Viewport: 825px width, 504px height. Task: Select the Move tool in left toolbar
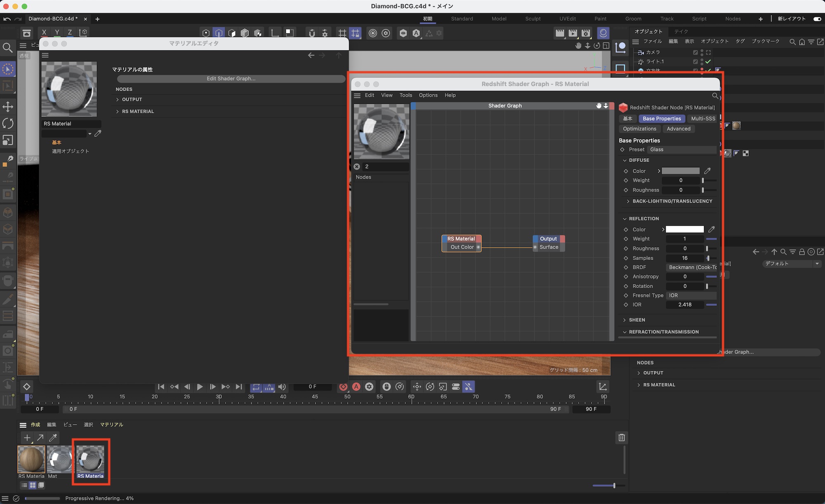[8, 107]
